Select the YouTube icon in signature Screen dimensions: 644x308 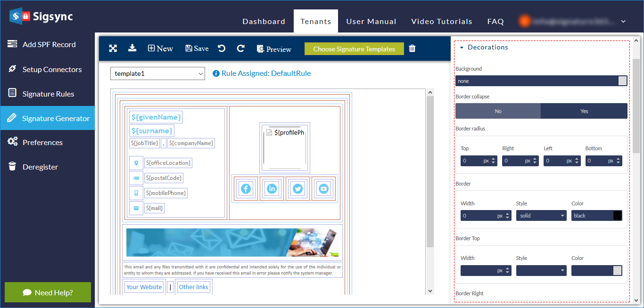pyautogui.click(x=323, y=189)
